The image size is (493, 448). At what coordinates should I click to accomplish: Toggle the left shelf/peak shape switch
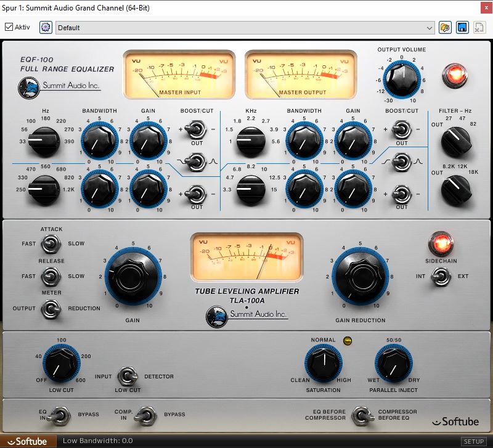[x=196, y=162]
